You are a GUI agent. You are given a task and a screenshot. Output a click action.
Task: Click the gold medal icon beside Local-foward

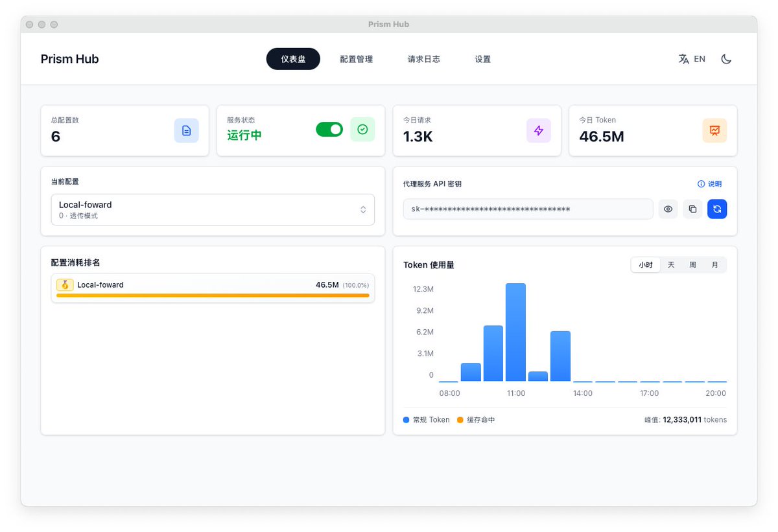(x=65, y=284)
